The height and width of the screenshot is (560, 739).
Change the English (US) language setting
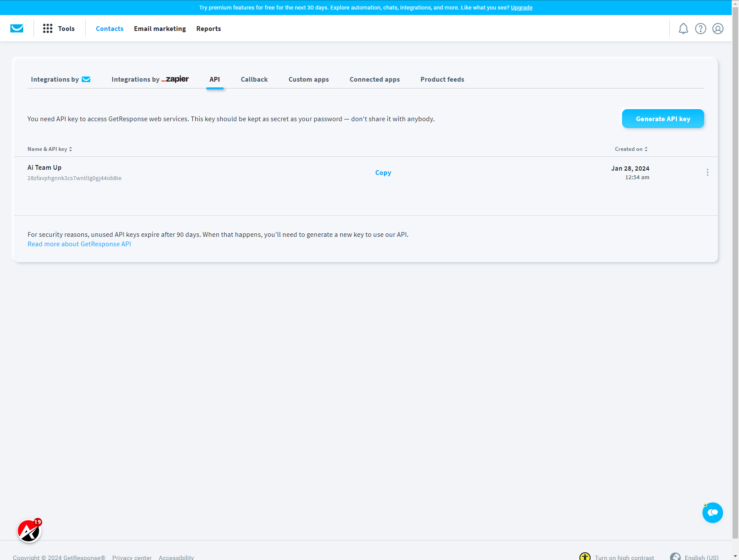click(702, 557)
